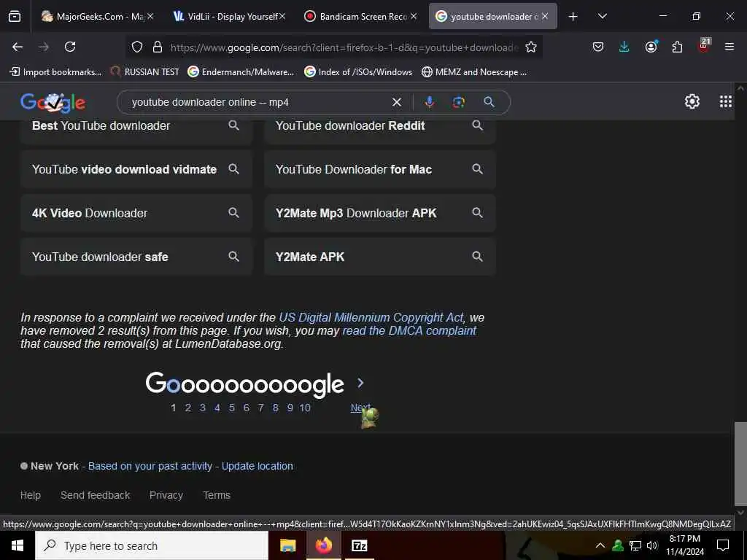Image resolution: width=747 pixels, height=560 pixels.
Task: Open 7-Zip from the taskbar
Action: click(359, 545)
